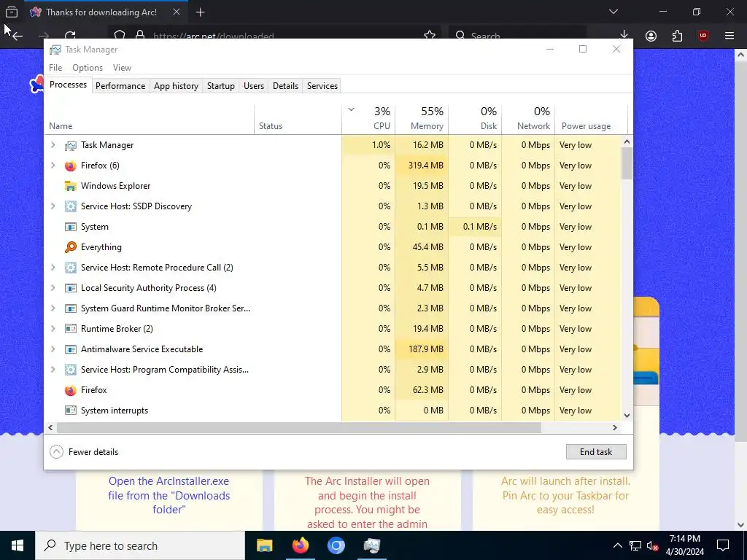The image size is (747, 560).
Task: Expand the Firefox (6) process group
Action: [x=53, y=166]
